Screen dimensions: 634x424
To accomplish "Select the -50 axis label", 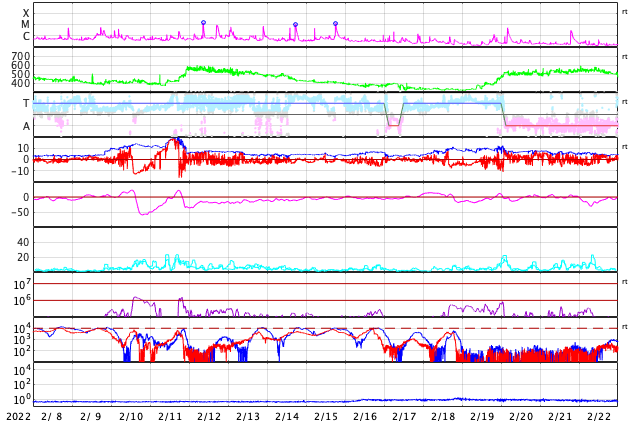I will tap(20, 212).
